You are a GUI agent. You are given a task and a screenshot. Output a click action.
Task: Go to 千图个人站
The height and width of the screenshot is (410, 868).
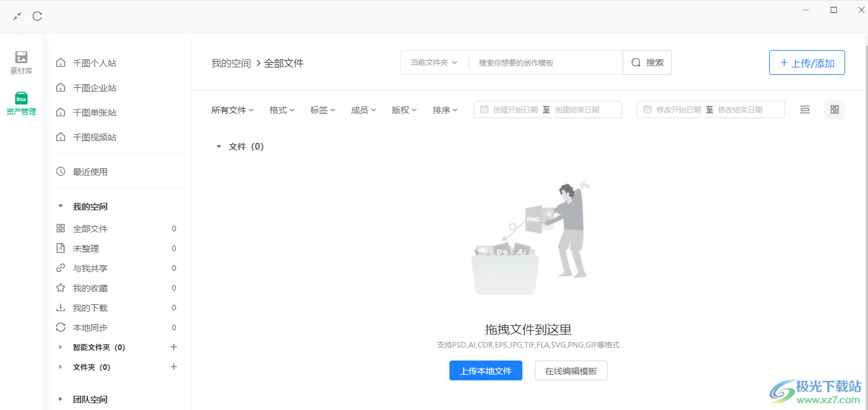tap(95, 63)
